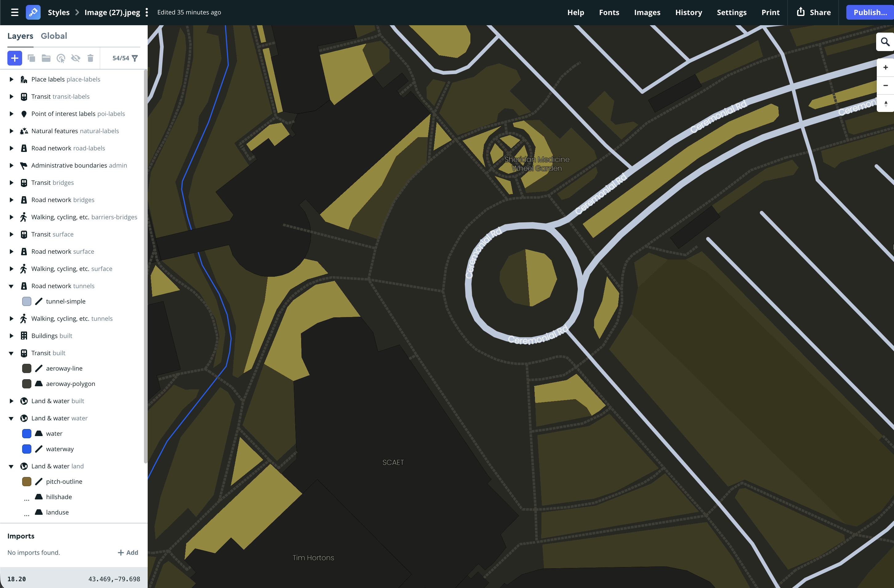This screenshot has width=894, height=588.
Task: Open the layer filter funnel icon
Action: [134, 58]
